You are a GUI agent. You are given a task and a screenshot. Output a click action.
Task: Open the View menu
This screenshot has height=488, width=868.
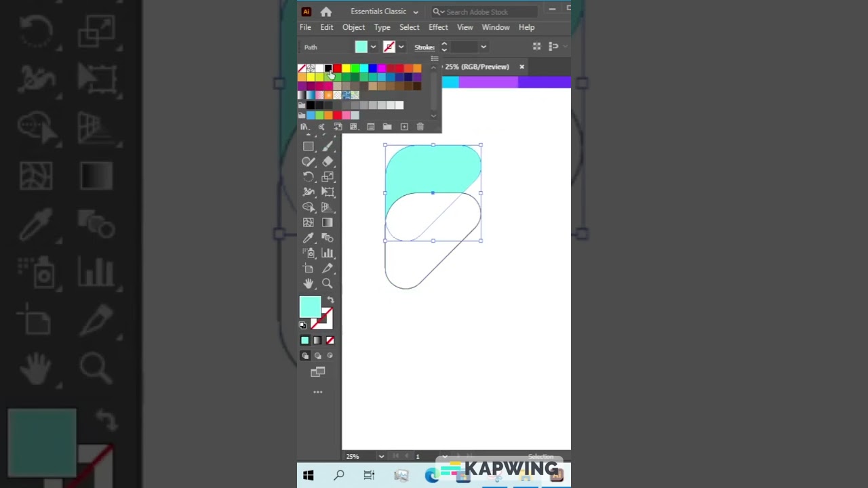pyautogui.click(x=465, y=27)
